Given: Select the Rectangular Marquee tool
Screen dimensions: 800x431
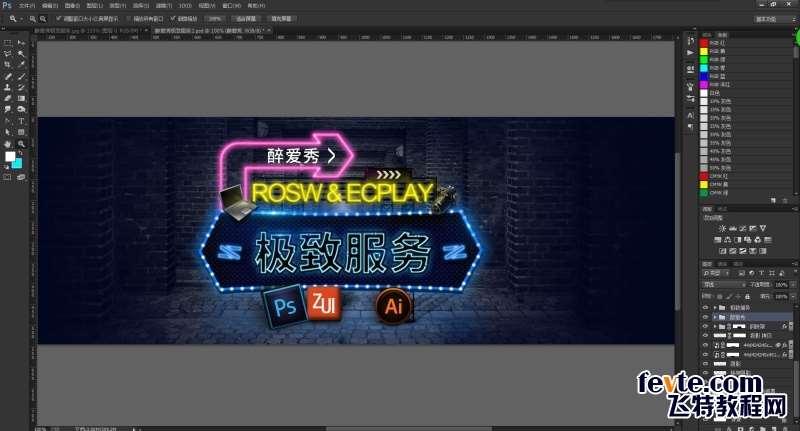Looking at the screenshot, I should tap(8, 43).
